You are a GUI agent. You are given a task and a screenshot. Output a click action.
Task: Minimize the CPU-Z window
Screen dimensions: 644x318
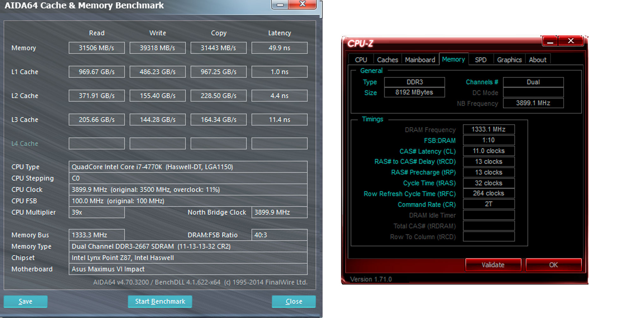(550, 41)
